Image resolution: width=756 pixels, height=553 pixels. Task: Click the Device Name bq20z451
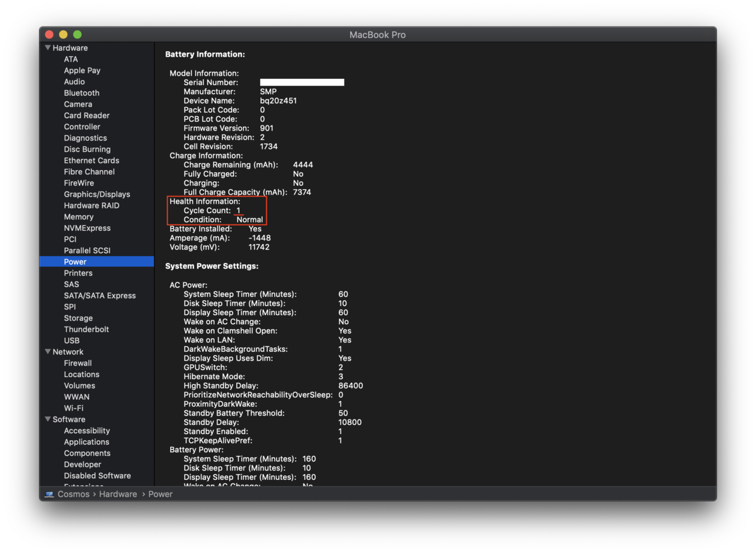[278, 101]
